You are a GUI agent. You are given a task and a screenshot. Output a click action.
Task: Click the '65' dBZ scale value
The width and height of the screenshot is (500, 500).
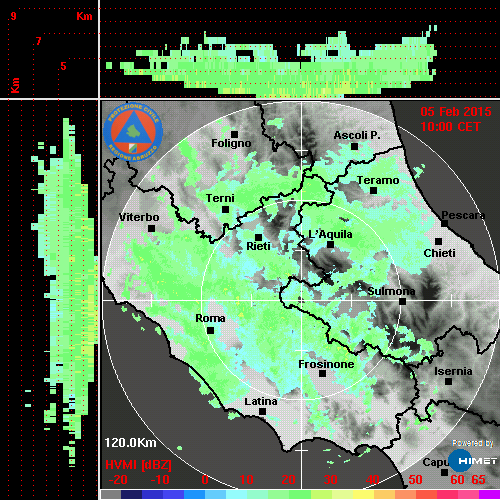[478, 480]
